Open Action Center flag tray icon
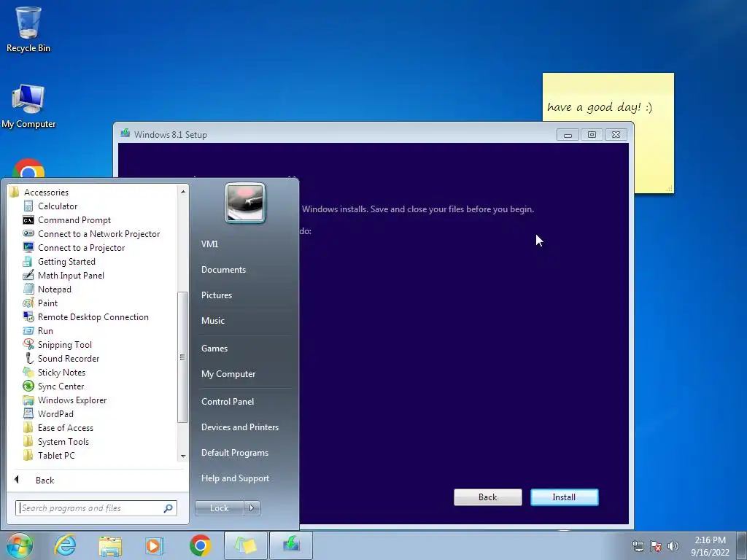 tap(656, 546)
